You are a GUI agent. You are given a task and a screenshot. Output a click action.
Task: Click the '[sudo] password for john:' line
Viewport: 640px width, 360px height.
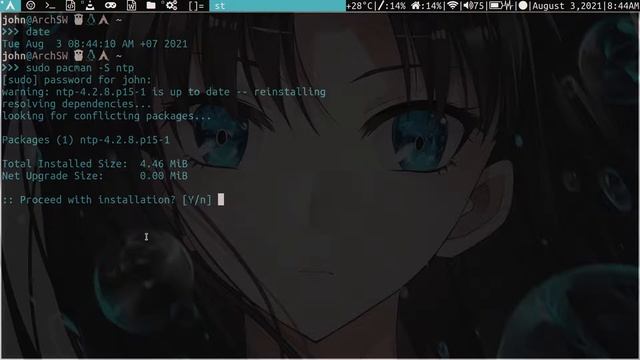(77, 80)
